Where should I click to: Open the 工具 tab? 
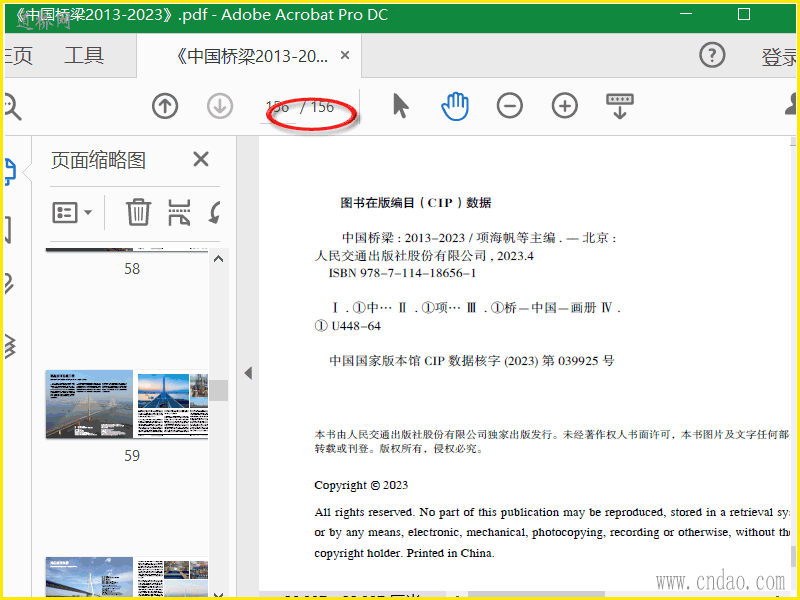tap(84, 55)
